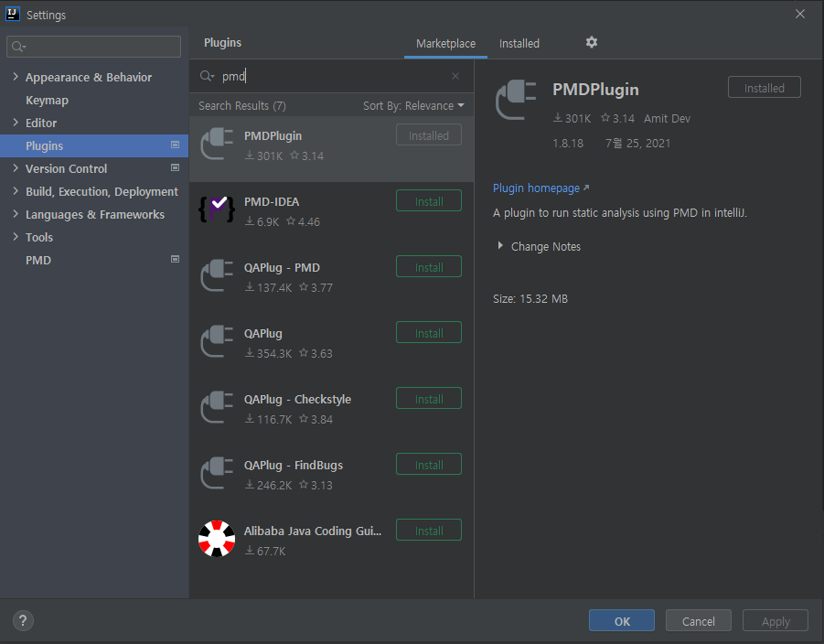Install Alibaba Java Coding Guidelines plugin
This screenshot has width=824, height=644.
pos(429,531)
